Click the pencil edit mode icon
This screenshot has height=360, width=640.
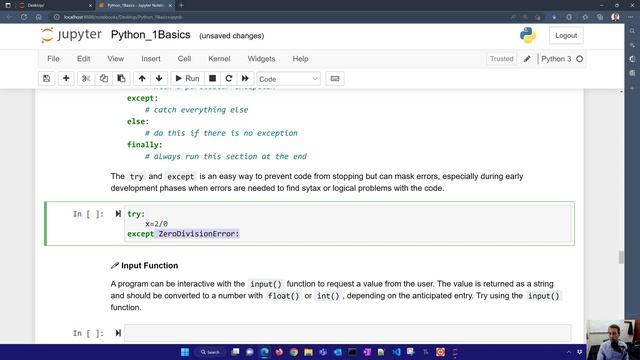(527, 59)
